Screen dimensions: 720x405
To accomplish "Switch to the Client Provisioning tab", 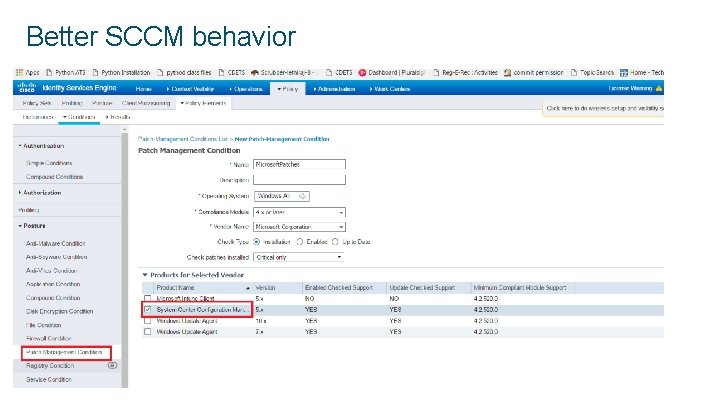I will [146, 103].
